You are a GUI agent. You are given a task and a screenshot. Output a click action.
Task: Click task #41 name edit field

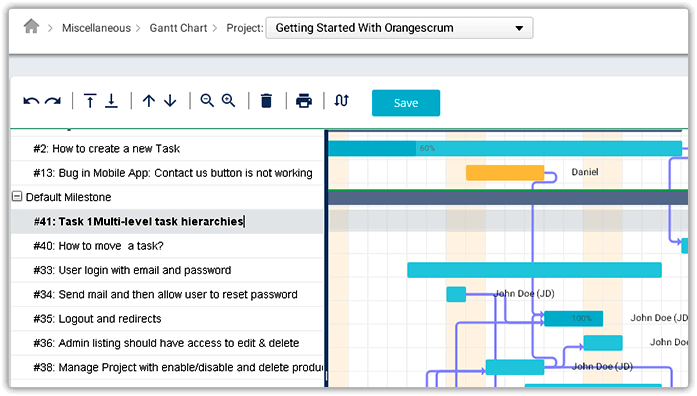[x=139, y=221]
